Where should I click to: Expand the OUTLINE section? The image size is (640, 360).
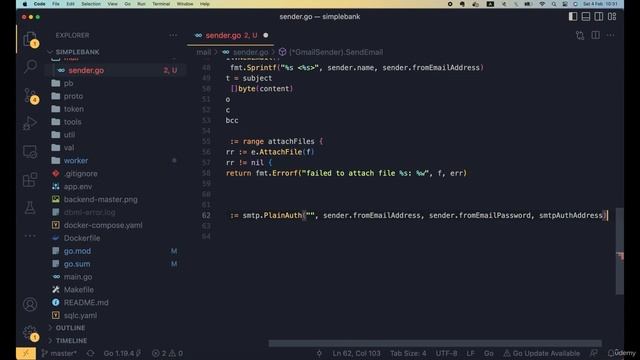[x=70, y=328]
